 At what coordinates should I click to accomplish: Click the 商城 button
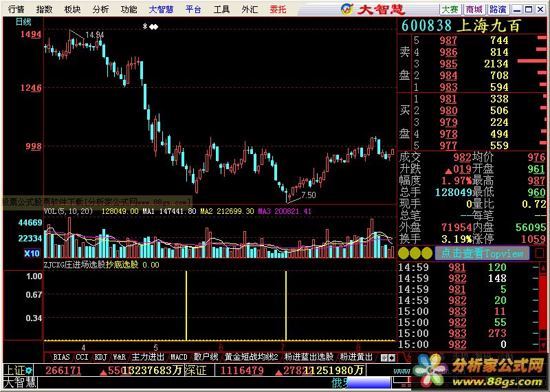(x=474, y=10)
